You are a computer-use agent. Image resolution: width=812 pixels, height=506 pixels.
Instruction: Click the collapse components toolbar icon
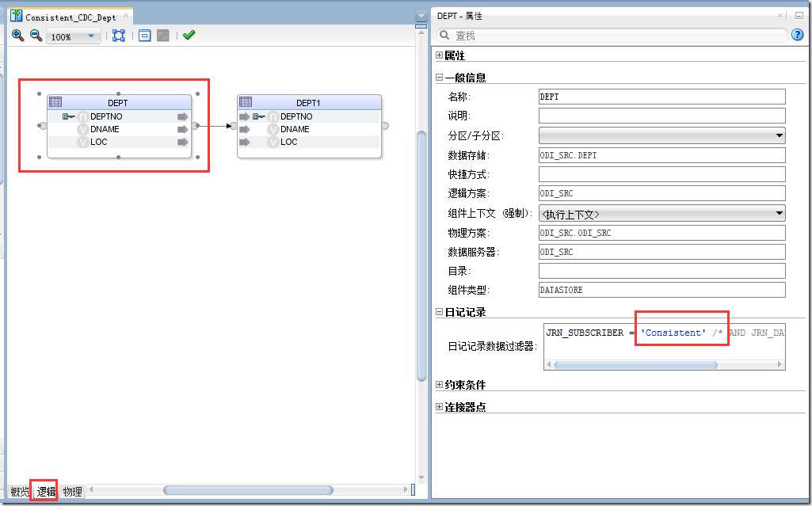tap(144, 35)
